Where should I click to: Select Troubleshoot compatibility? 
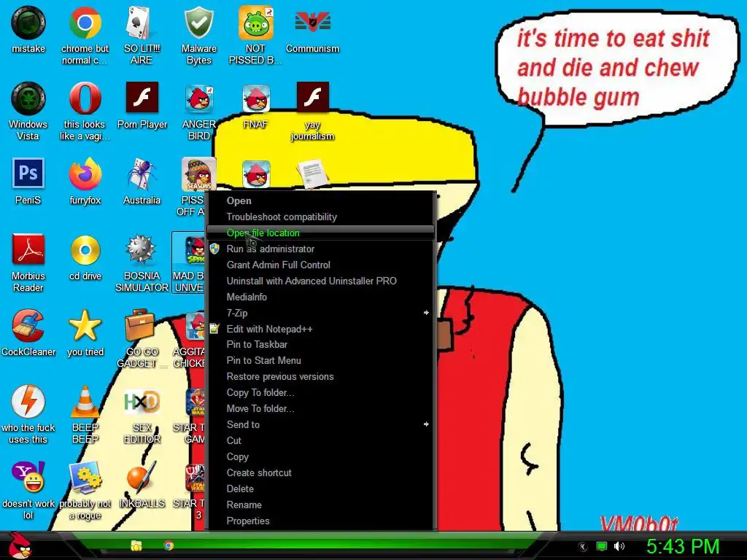(321, 217)
